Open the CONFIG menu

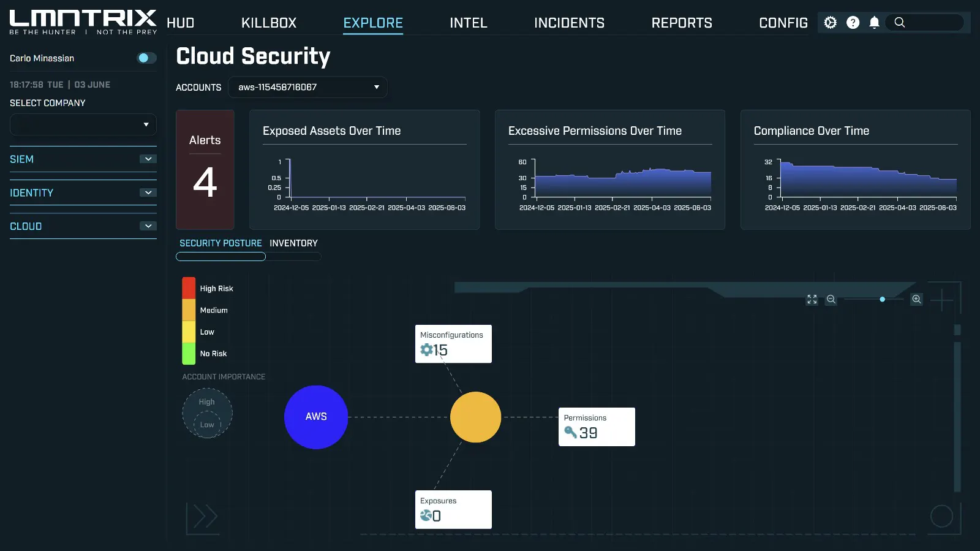[783, 23]
